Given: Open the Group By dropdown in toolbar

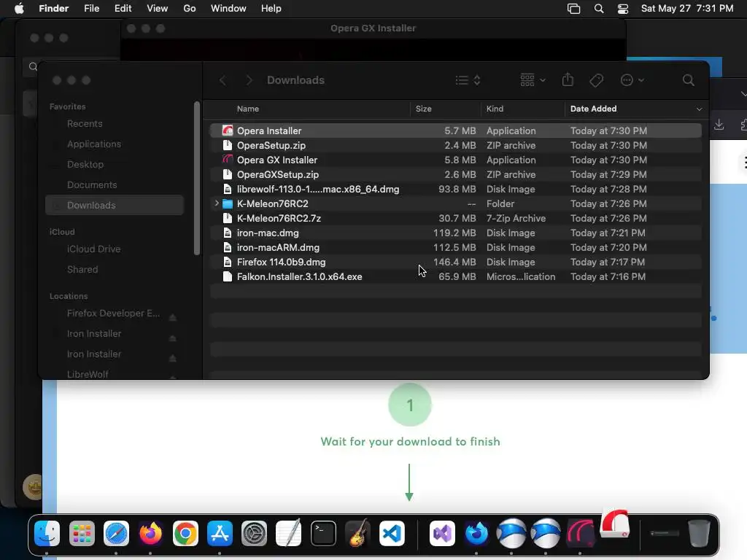Looking at the screenshot, I should pyautogui.click(x=533, y=80).
